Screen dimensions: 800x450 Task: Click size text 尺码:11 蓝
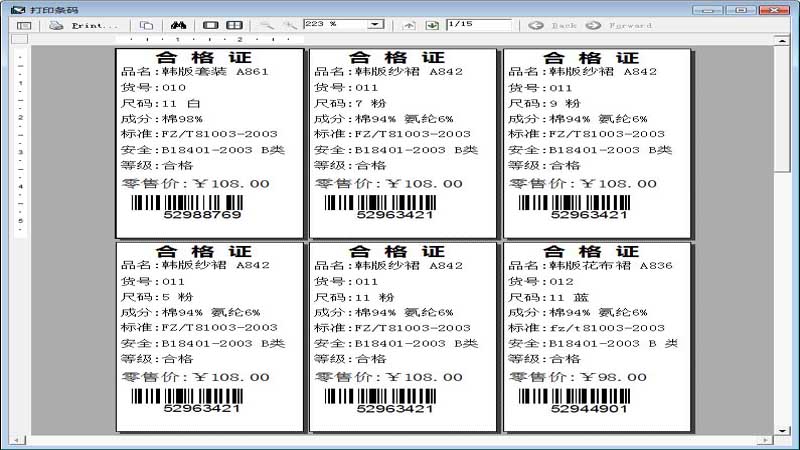coord(548,297)
